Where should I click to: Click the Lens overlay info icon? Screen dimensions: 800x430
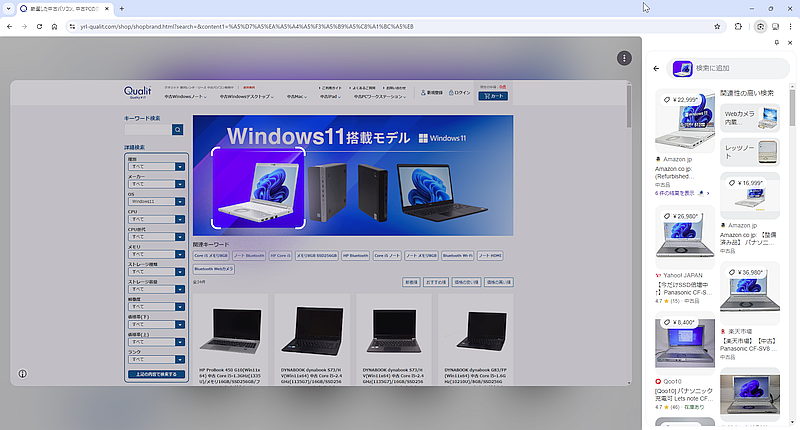tap(22, 374)
